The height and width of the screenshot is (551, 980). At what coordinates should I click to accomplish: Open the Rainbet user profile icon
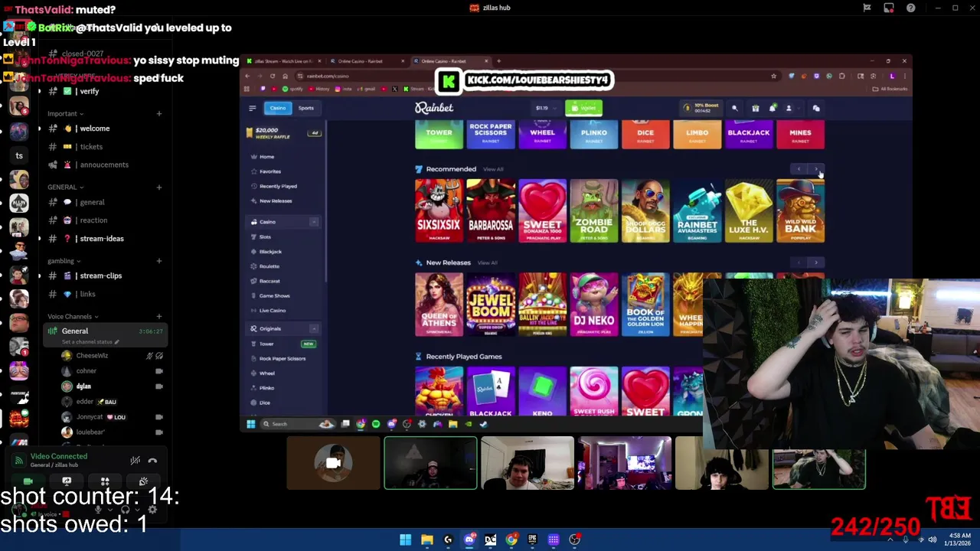pos(789,108)
